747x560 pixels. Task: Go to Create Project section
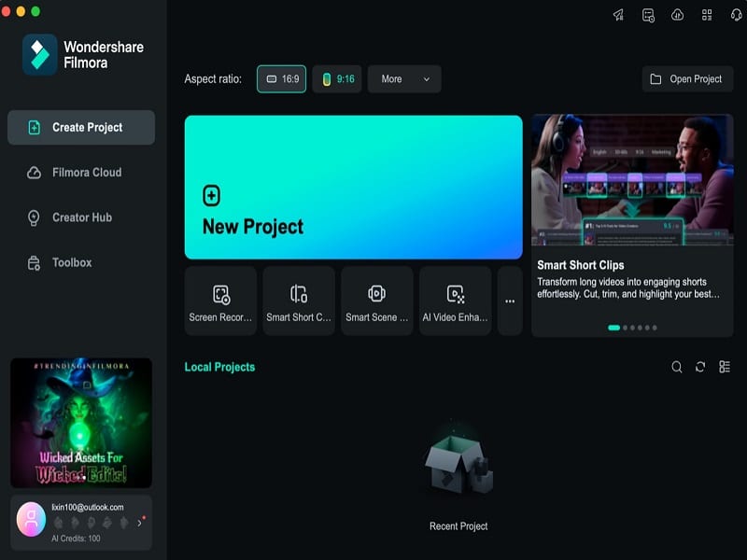pyautogui.click(x=81, y=128)
